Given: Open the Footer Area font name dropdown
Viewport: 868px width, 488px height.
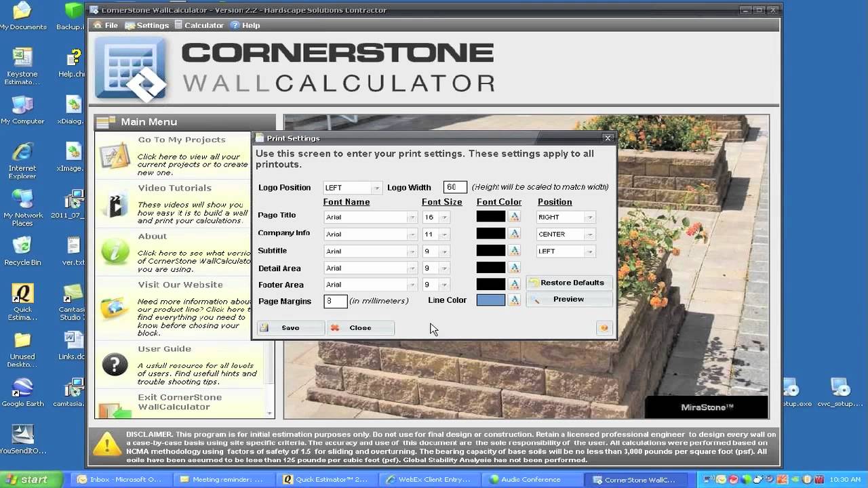Looking at the screenshot, I should pos(412,285).
